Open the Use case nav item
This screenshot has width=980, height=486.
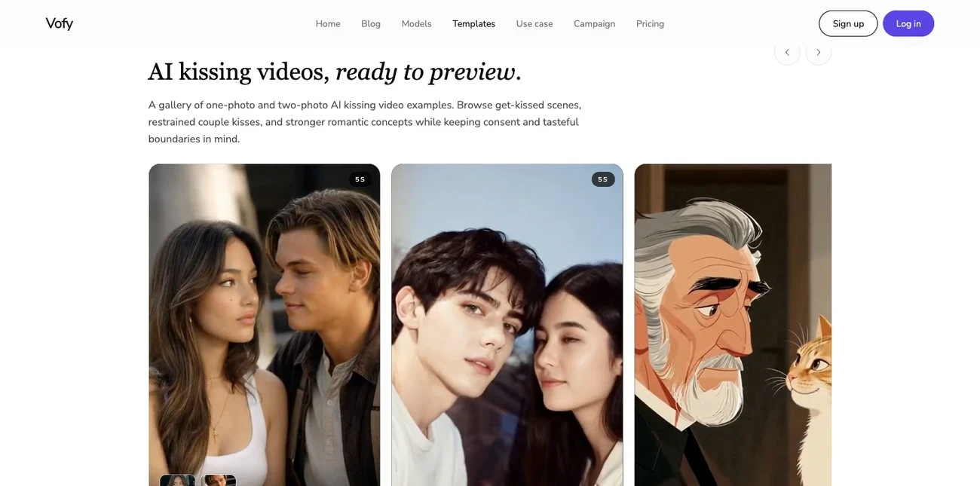coord(534,23)
